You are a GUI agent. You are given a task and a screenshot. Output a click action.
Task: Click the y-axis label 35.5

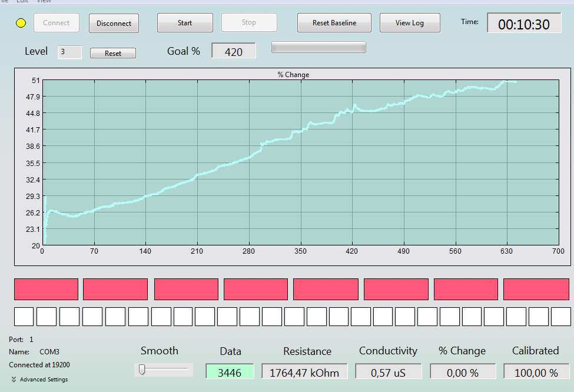coord(33,163)
